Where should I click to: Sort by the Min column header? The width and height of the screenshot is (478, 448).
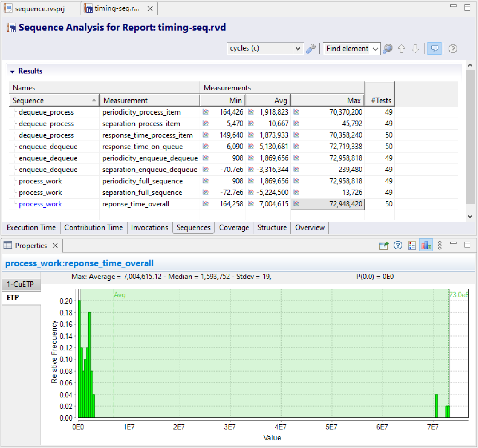(223, 100)
